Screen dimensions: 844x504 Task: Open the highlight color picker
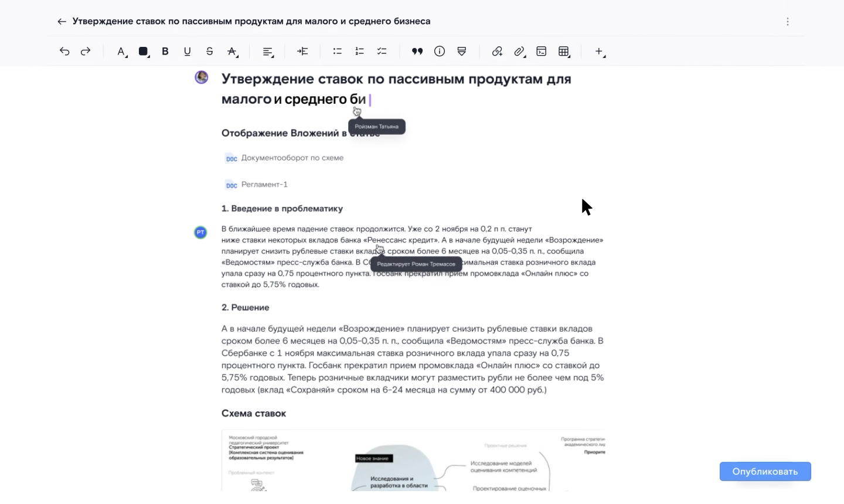(x=144, y=52)
